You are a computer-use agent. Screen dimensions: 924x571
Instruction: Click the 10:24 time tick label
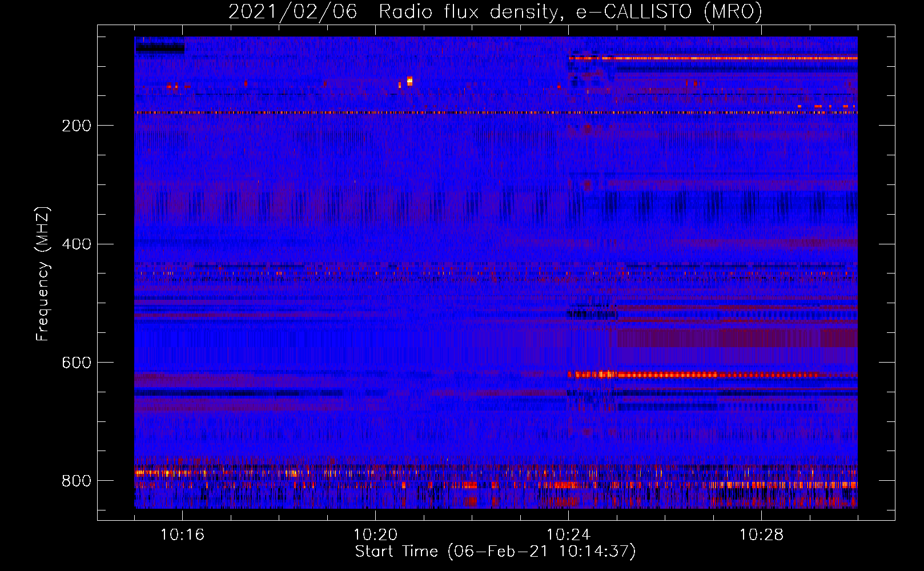pyautogui.click(x=568, y=535)
